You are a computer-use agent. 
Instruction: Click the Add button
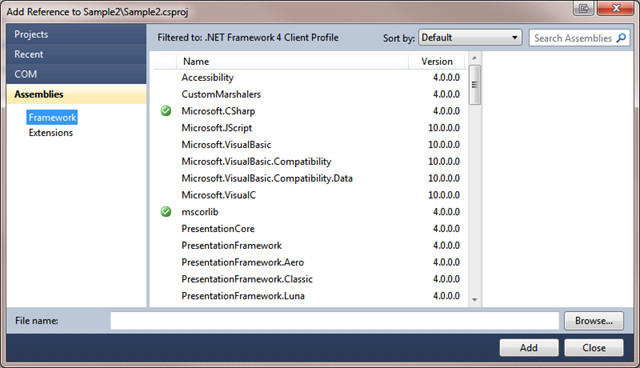[x=529, y=348]
